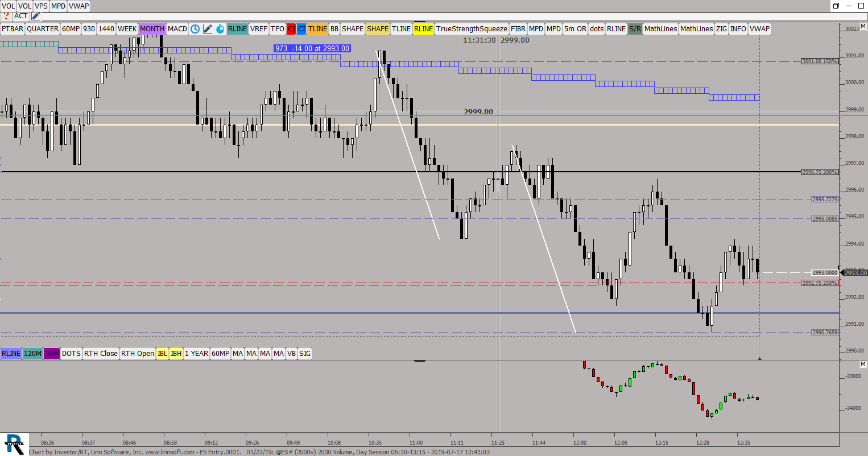
Task: Click the INFO button
Action: point(738,29)
